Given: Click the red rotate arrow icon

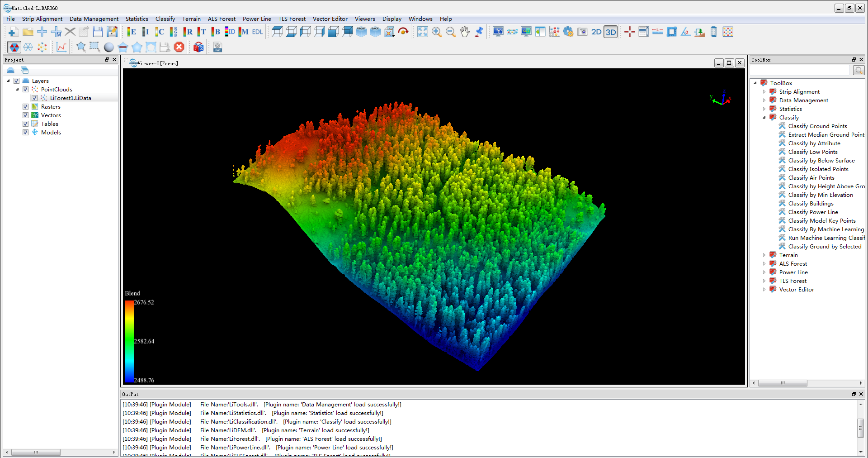Looking at the screenshot, I should pyautogui.click(x=403, y=32).
